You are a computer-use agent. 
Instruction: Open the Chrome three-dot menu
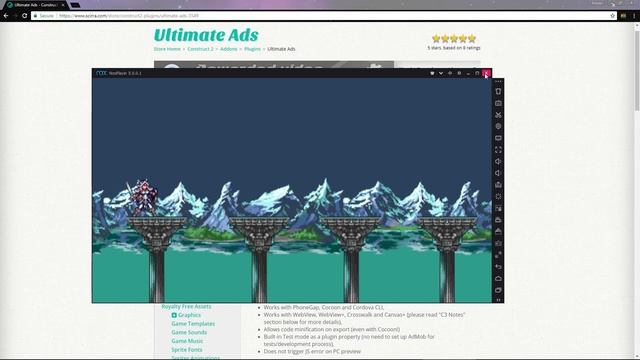click(x=634, y=16)
